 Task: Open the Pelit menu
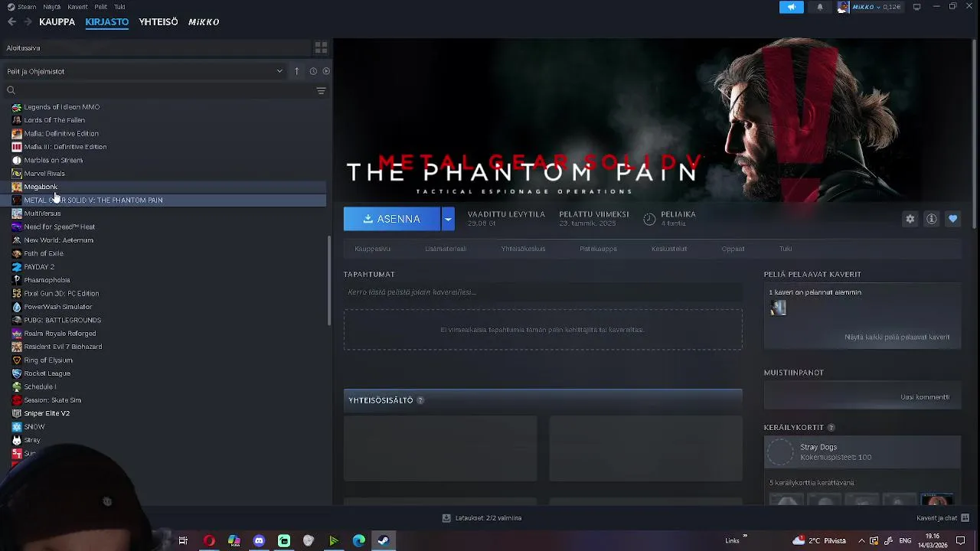(101, 7)
